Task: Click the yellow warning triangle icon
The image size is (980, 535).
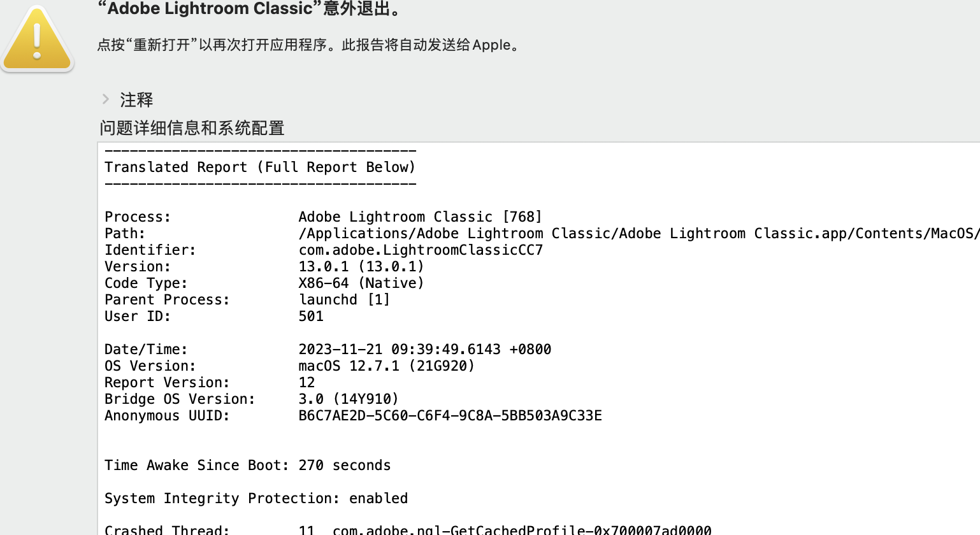Action: pyautogui.click(x=38, y=39)
